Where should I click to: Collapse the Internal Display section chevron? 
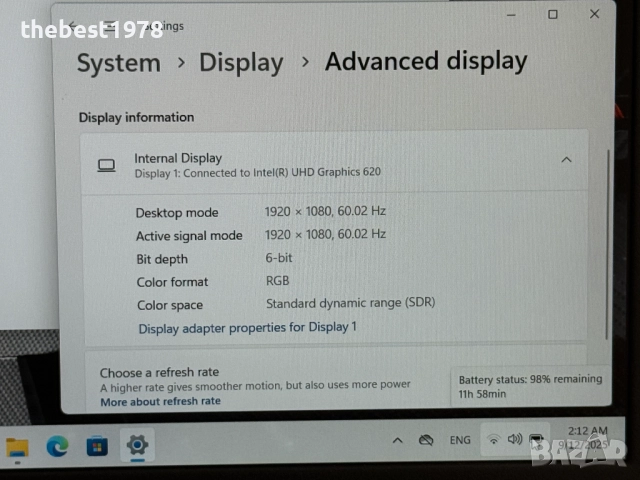566,160
